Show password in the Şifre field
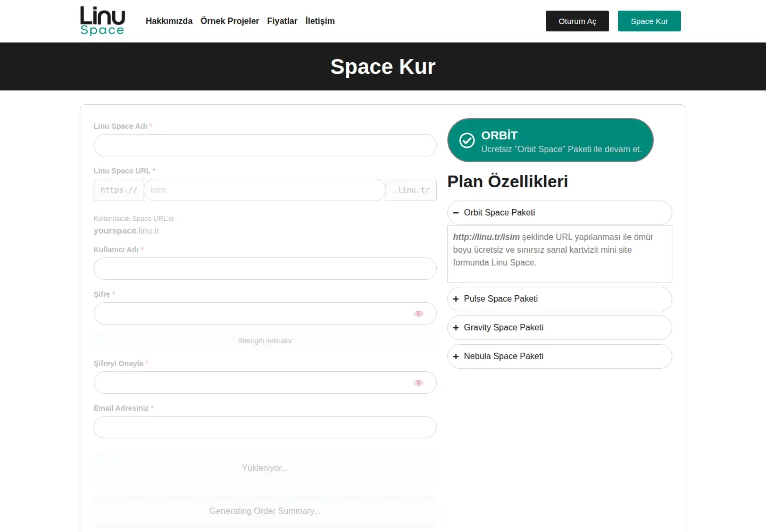 click(419, 313)
